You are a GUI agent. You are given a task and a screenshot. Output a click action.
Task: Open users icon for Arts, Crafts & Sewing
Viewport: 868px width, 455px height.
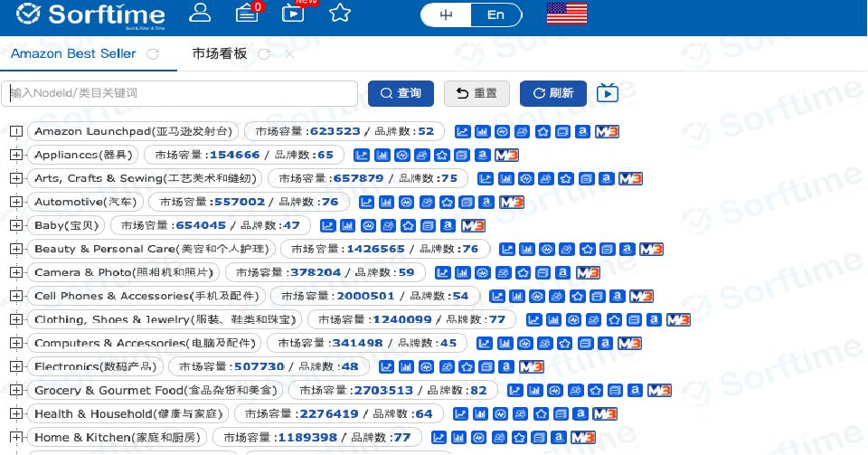click(546, 179)
